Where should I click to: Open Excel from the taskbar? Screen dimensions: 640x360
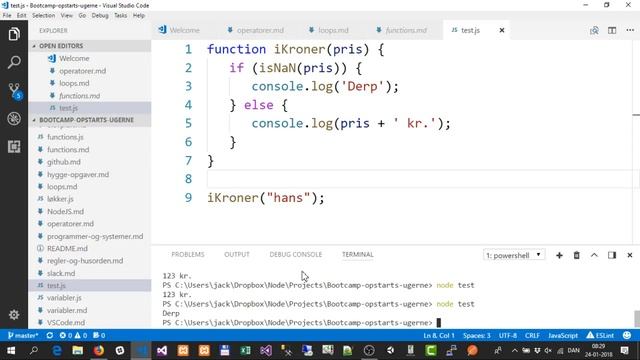(245, 351)
